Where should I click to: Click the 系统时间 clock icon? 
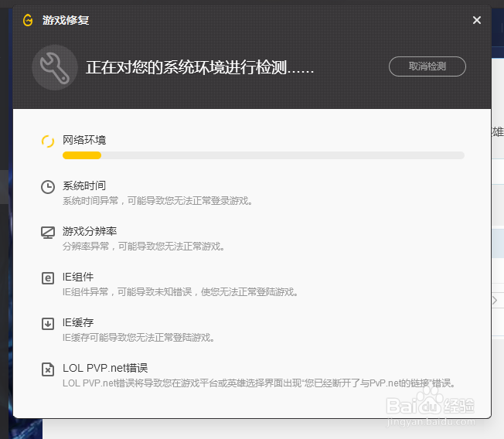click(48, 187)
